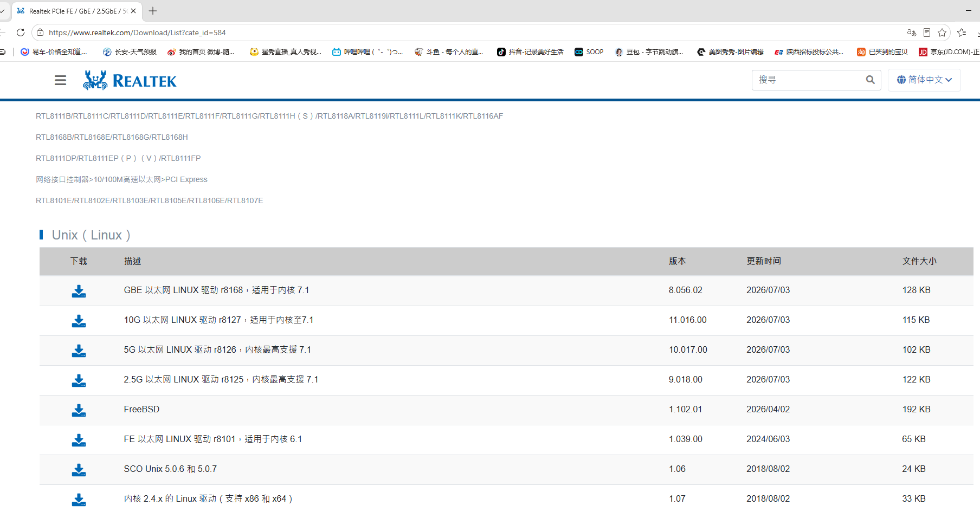Add this page to favorites star
The width and height of the screenshot is (980, 525).
942,33
